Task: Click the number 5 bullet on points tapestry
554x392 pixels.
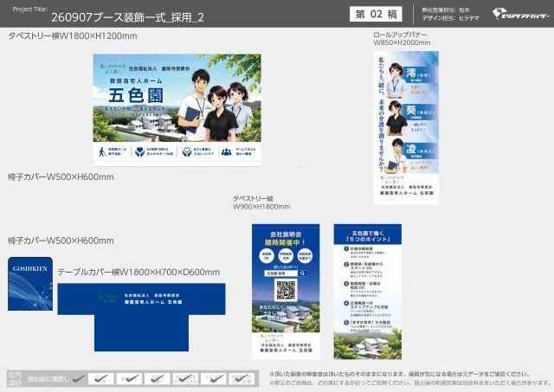Action: pos(346,323)
